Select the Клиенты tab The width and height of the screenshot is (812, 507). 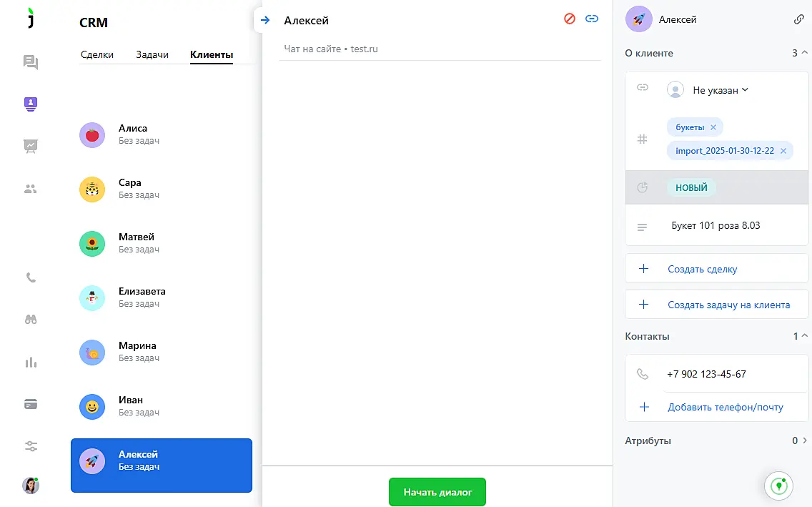[212, 54]
